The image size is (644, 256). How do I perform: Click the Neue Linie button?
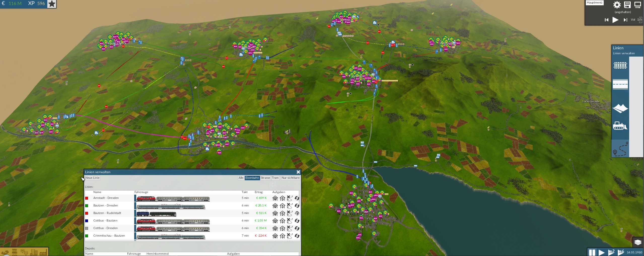pos(92,178)
